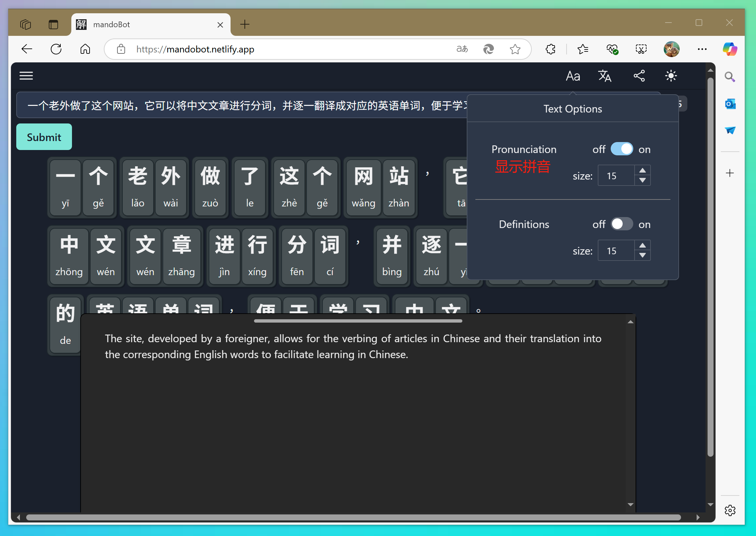Open the Aa text options icon
This screenshot has height=536, width=756.
point(573,76)
